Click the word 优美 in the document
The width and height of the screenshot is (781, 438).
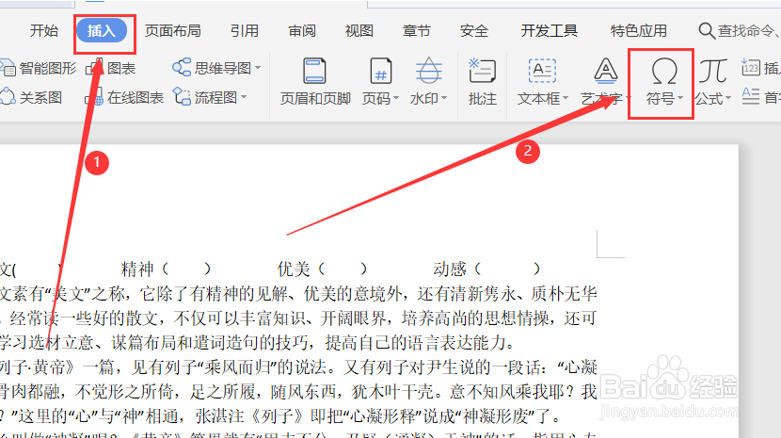pos(293,269)
